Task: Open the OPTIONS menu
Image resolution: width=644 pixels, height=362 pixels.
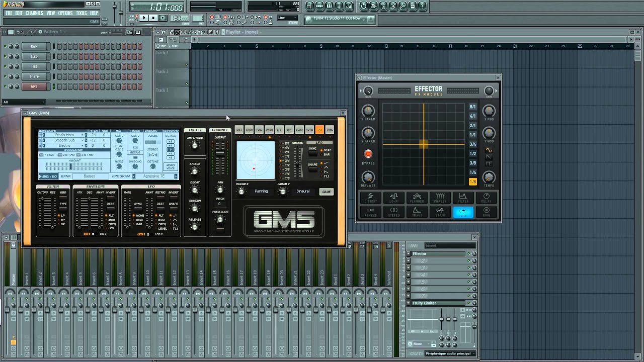Action: (65, 13)
